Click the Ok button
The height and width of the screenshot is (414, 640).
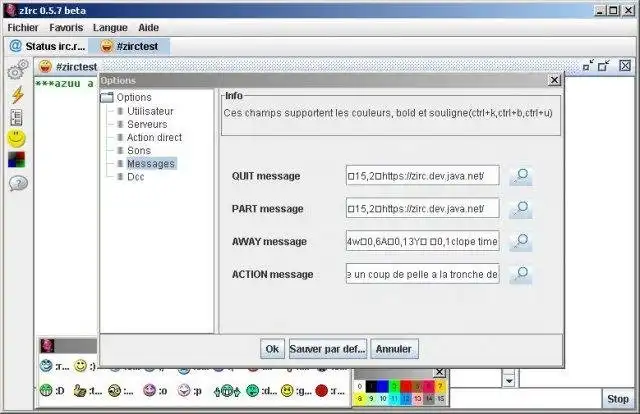(272, 349)
